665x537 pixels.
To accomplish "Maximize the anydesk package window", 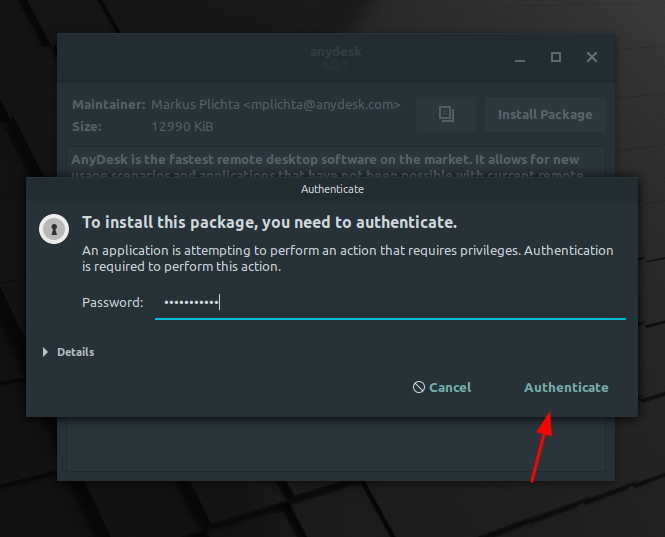I will (556, 57).
